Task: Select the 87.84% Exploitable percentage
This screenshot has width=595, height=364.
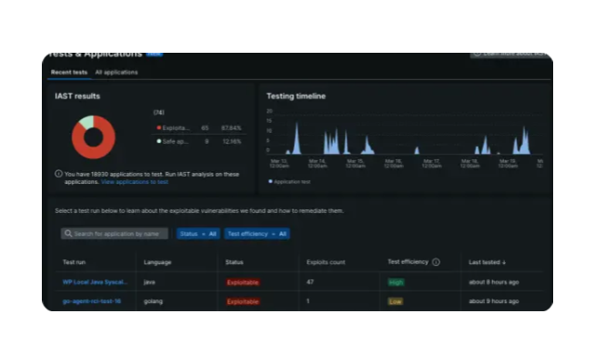Action: 231,128
